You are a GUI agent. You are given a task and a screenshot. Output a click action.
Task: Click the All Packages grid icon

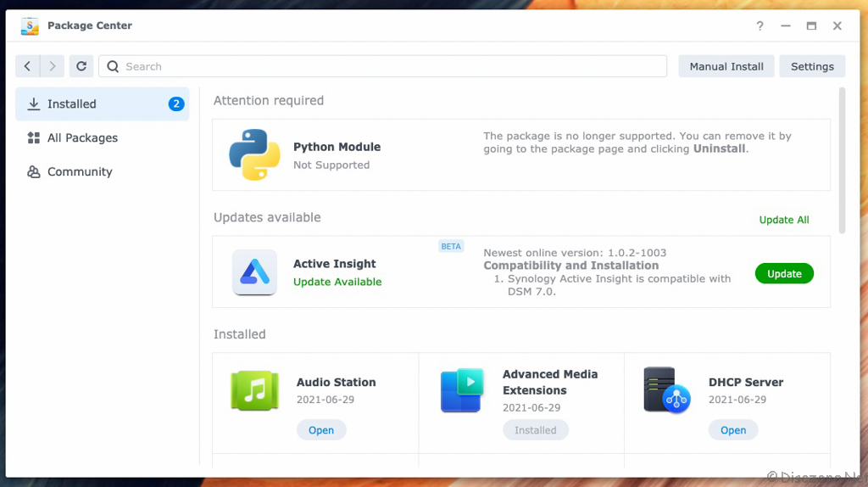(x=34, y=138)
